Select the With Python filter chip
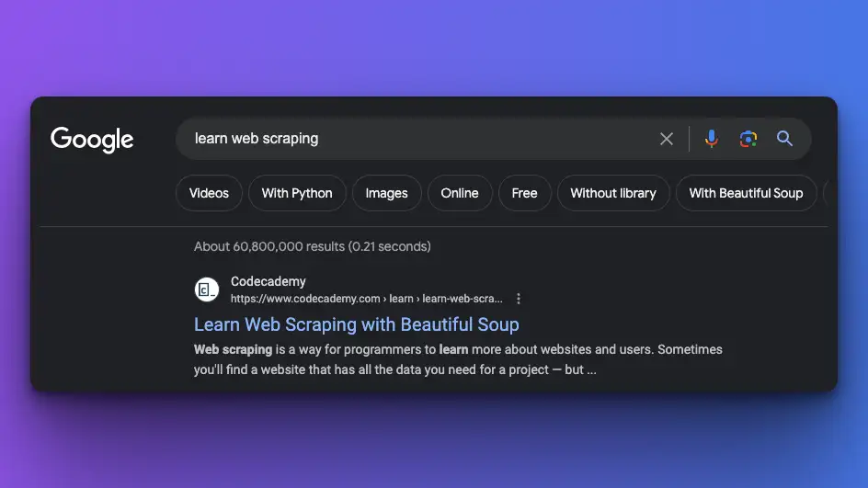Screen dimensions: 868x488 (x=297, y=193)
